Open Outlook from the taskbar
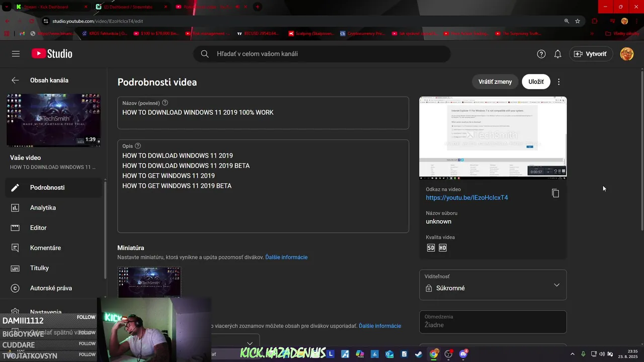The height and width of the screenshot is (362, 644). pyautogui.click(x=389, y=354)
